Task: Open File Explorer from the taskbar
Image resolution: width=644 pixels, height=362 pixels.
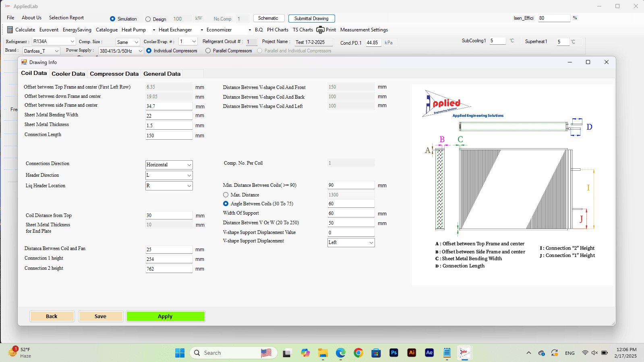Action: [x=323, y=353]
